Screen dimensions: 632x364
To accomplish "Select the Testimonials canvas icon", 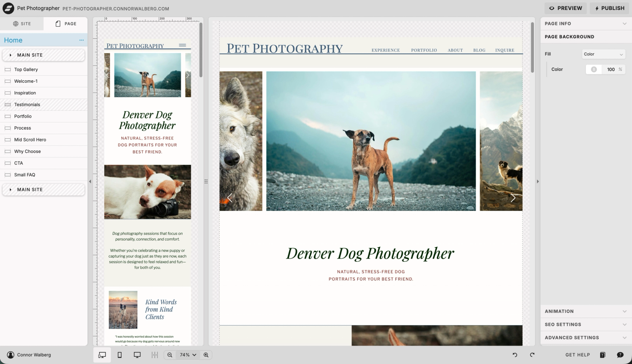I will 8,105.
